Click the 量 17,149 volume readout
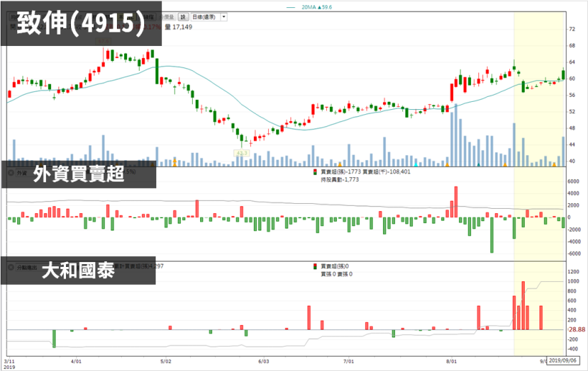Viewport: 588px width, 371px height. (x=179, y=27)
